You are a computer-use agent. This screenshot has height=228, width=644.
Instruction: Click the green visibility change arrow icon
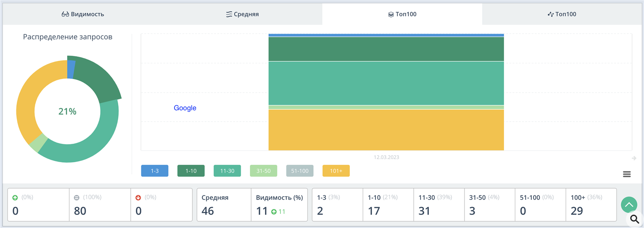click(x=274, y=212)
